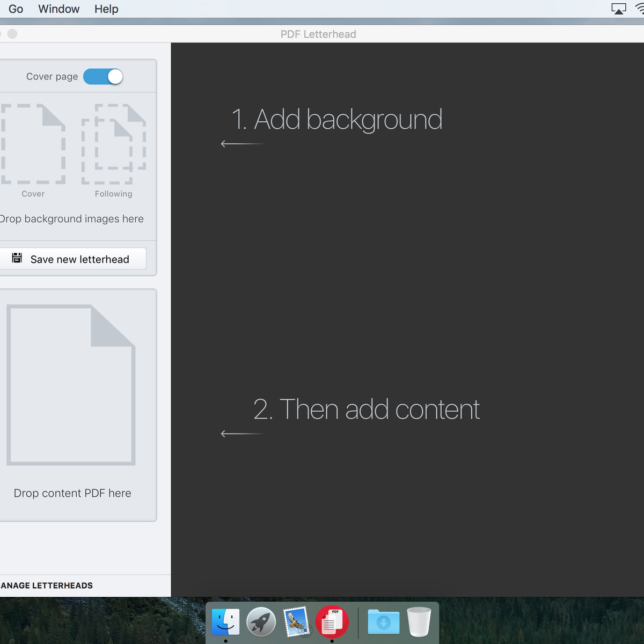Open Launchpad rocket in the Dock
The image size is (644, 644).
(x=261, y=621)
